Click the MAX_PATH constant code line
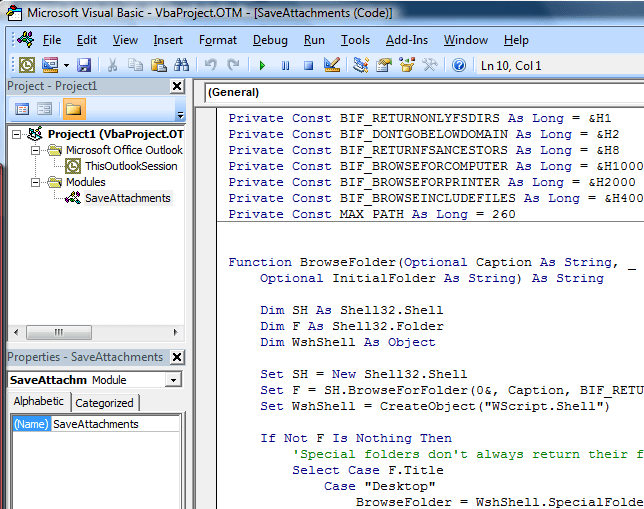The image size is (644, 509). (372, 214)
